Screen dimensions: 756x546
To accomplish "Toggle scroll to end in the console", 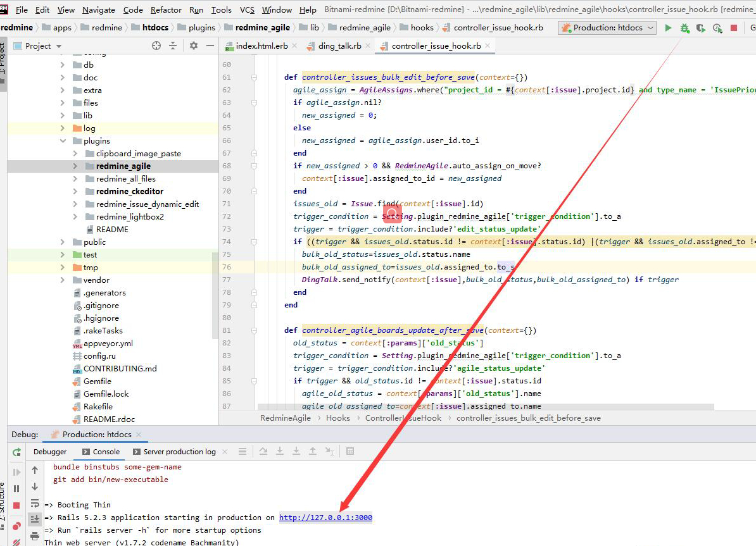I will (x=35, y=519).
